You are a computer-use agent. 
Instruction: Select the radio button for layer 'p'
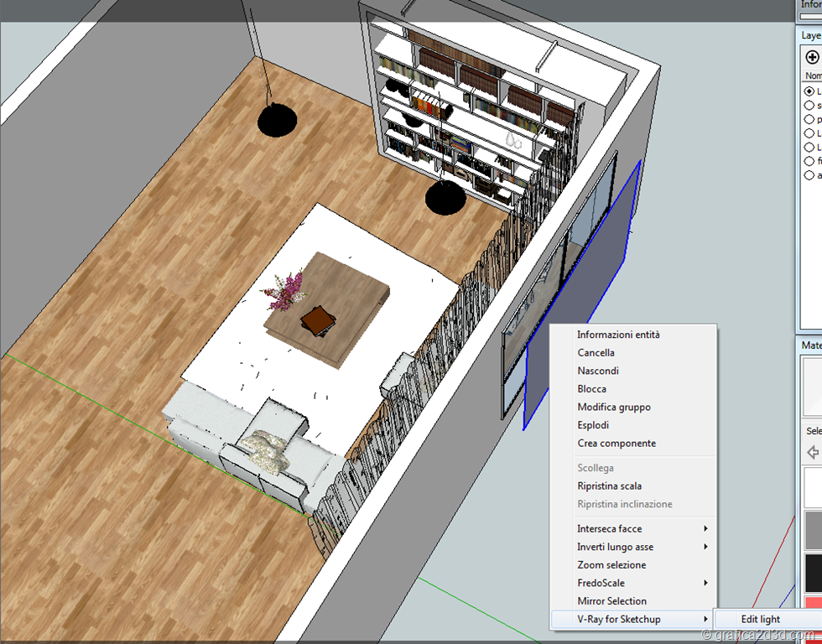point(809,119)
